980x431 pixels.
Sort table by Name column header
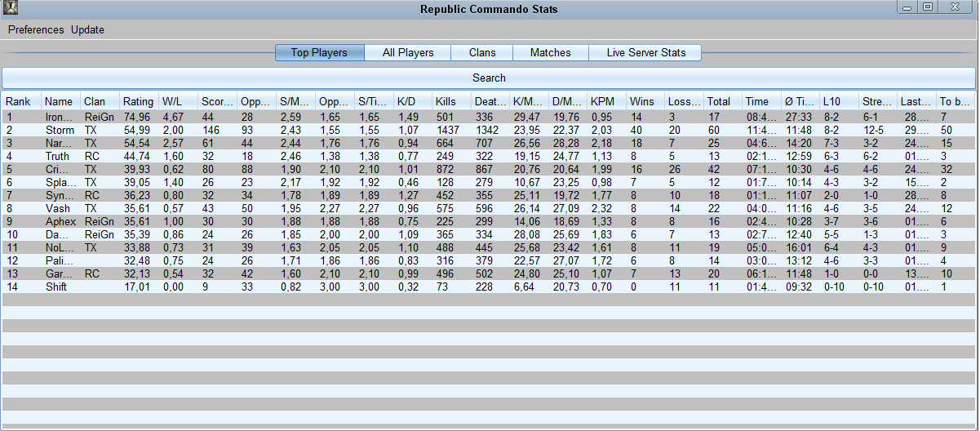pyautogui.click(x=61, y=101)
